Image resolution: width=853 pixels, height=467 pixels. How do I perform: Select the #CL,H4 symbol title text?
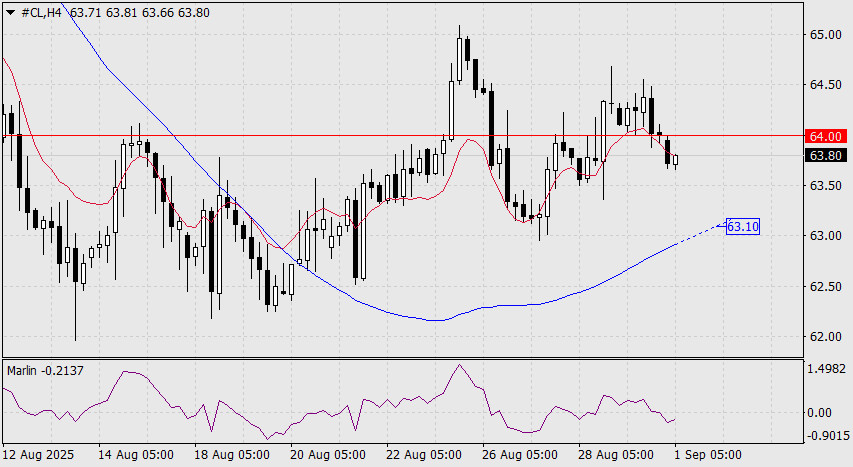[x=41, y=13]
